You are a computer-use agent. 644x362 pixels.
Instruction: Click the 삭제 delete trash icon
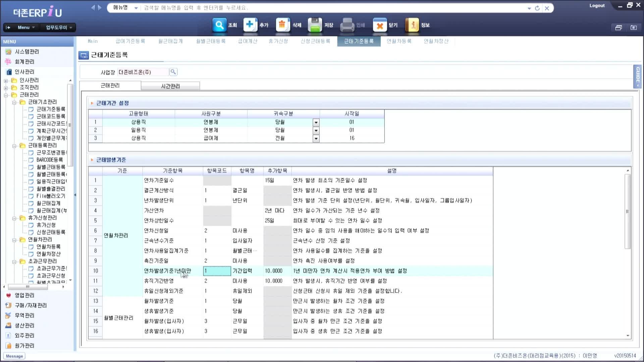(x=283, y=25)
